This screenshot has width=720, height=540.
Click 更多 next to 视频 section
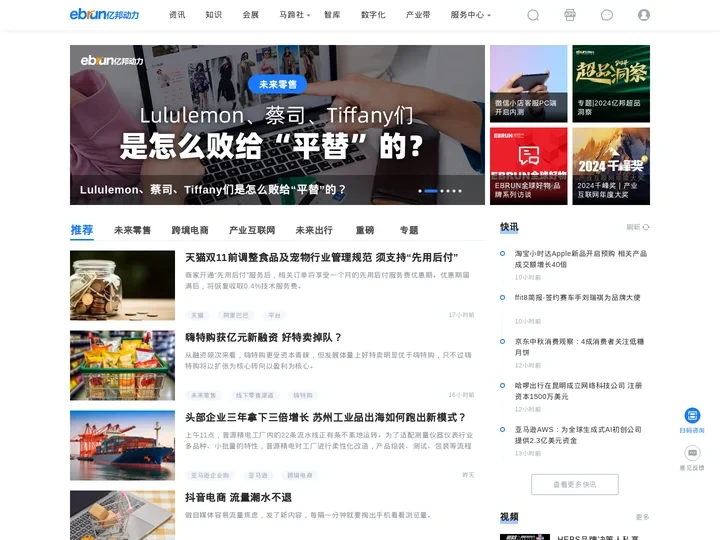pos(642,517)
